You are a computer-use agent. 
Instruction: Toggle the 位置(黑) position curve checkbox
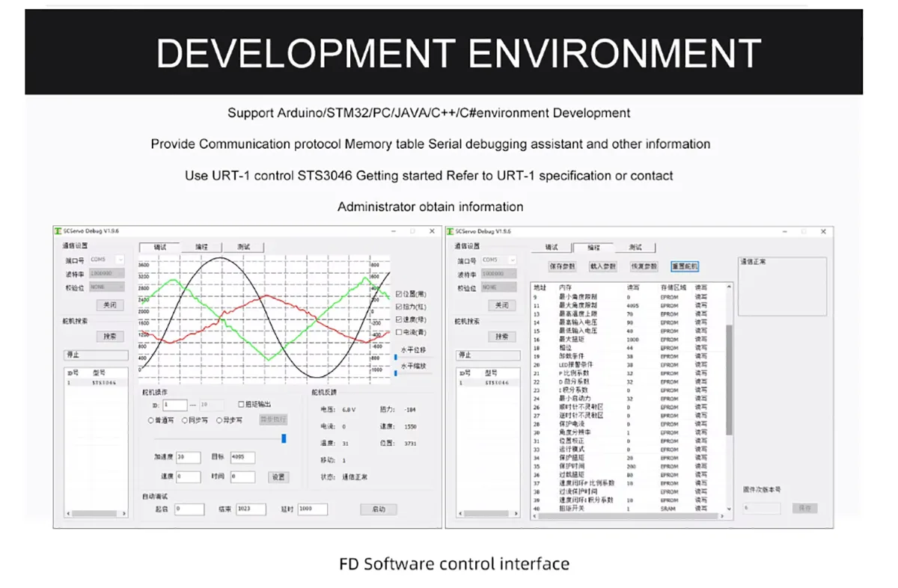pos(398,294)
